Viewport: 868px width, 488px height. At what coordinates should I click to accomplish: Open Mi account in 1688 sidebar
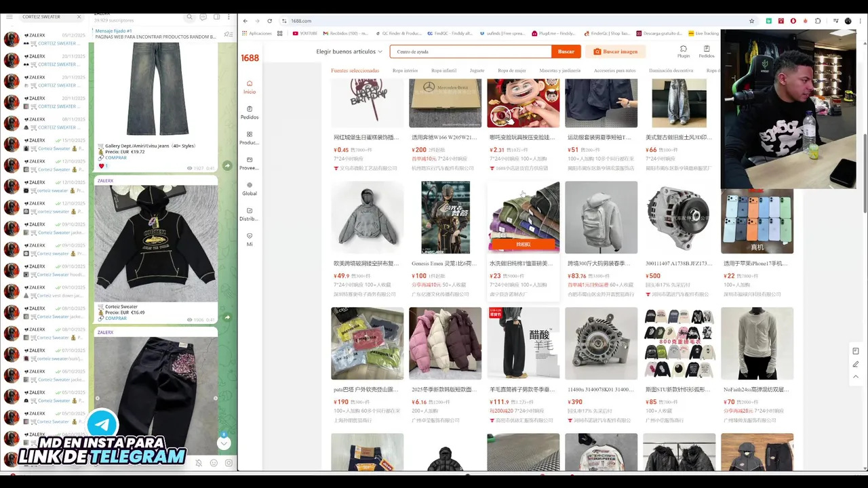[x=250, y=239]
